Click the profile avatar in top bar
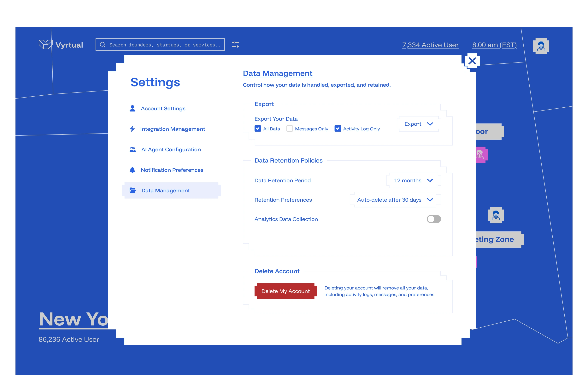The width and height of the screenshot is (588, 375). 541,46
